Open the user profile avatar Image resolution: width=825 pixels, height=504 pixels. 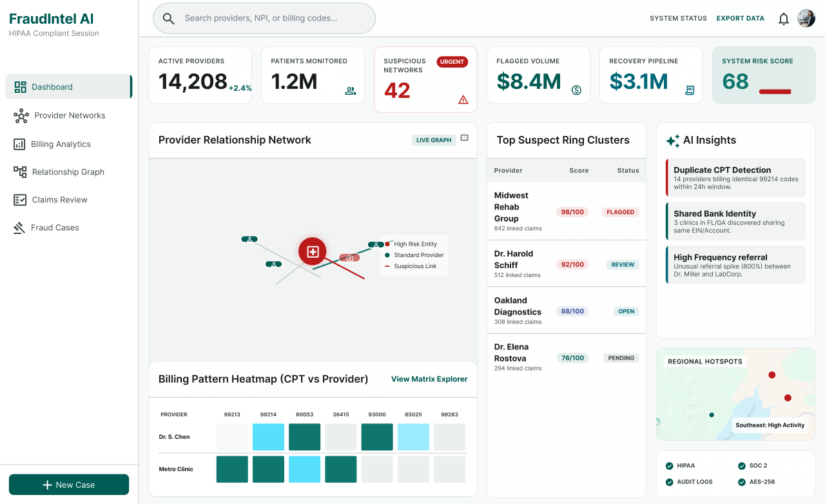(806, 18)
